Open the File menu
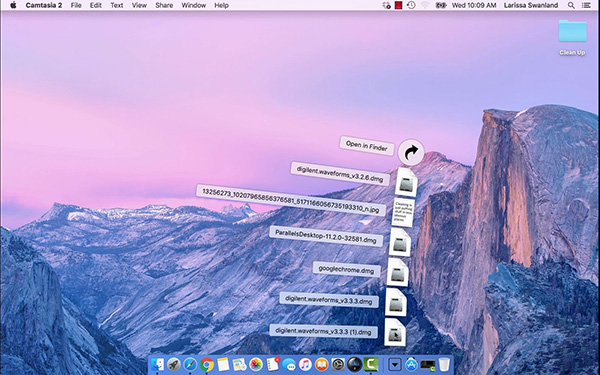The image size is (600, 375). [x=76, y=5]
